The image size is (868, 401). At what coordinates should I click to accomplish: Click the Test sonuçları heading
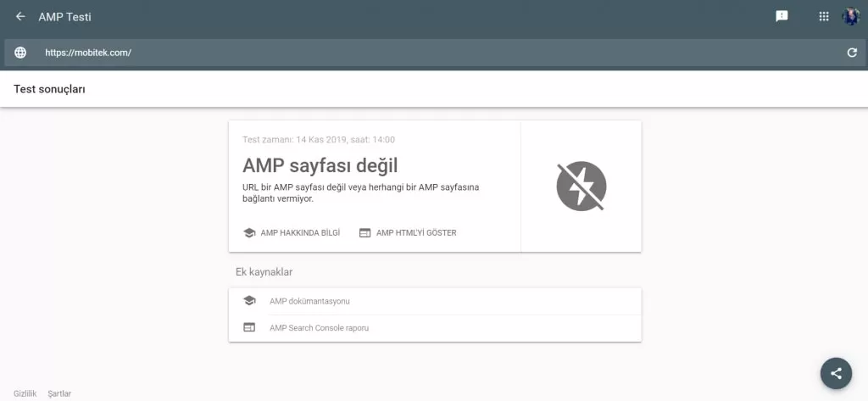tap(49, 89)
